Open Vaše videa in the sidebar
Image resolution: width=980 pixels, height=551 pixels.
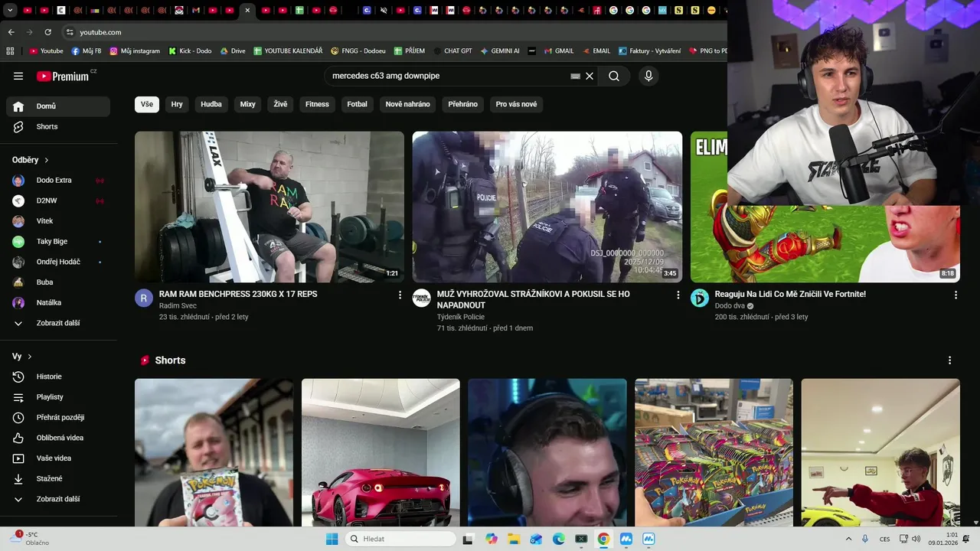coord(58,458)
